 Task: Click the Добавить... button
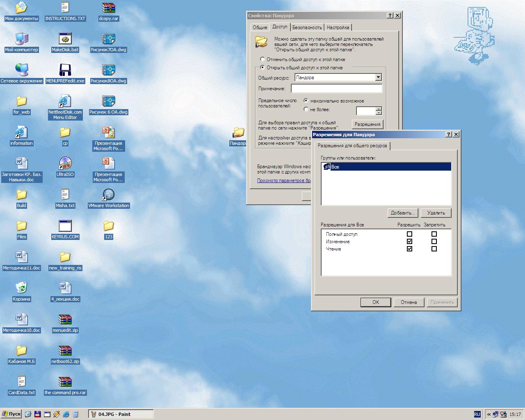(402, 213)
